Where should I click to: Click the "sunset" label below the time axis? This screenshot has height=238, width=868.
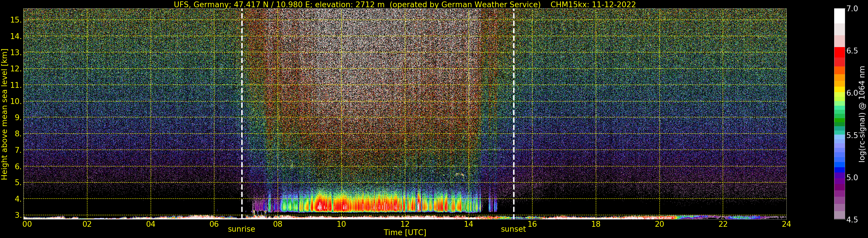tap(513, 229)
